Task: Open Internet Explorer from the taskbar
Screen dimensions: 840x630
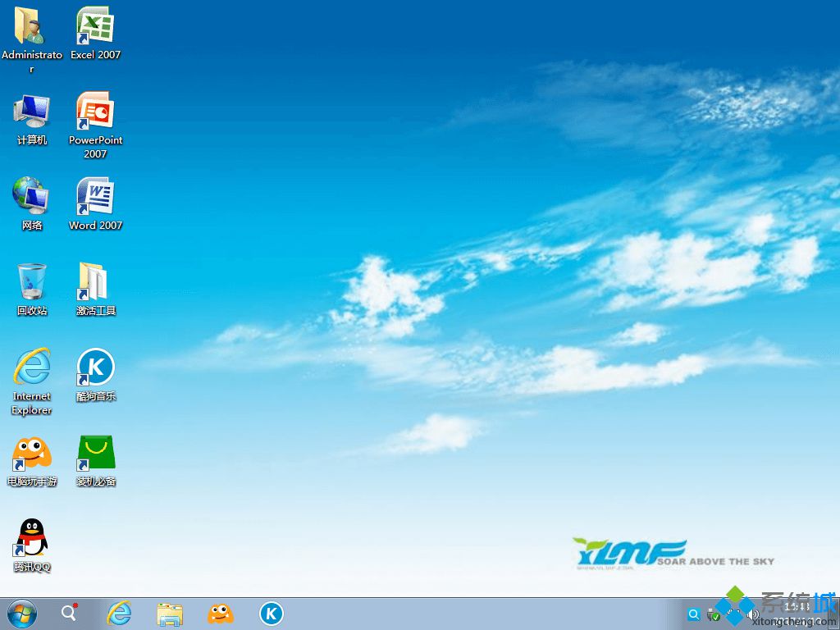Action: pyautogui.click(x=119, y=613)
